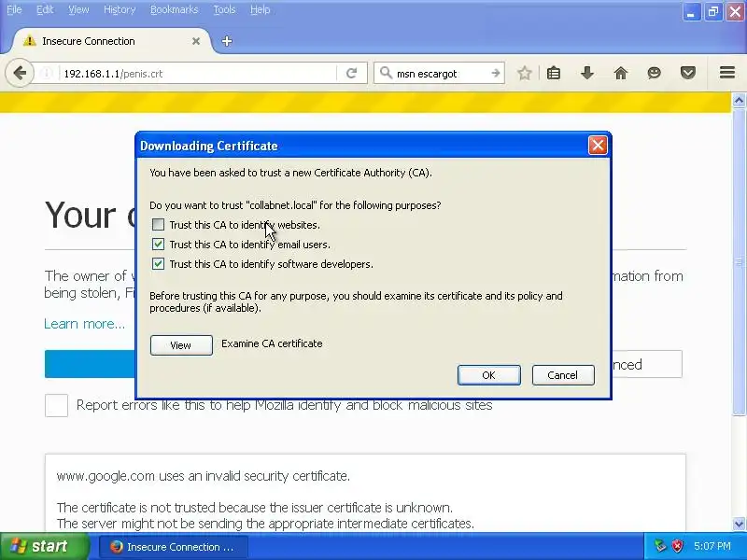Screen dimensions: 747x560
Task: Click the Windows start button
Action: [44, 546]
